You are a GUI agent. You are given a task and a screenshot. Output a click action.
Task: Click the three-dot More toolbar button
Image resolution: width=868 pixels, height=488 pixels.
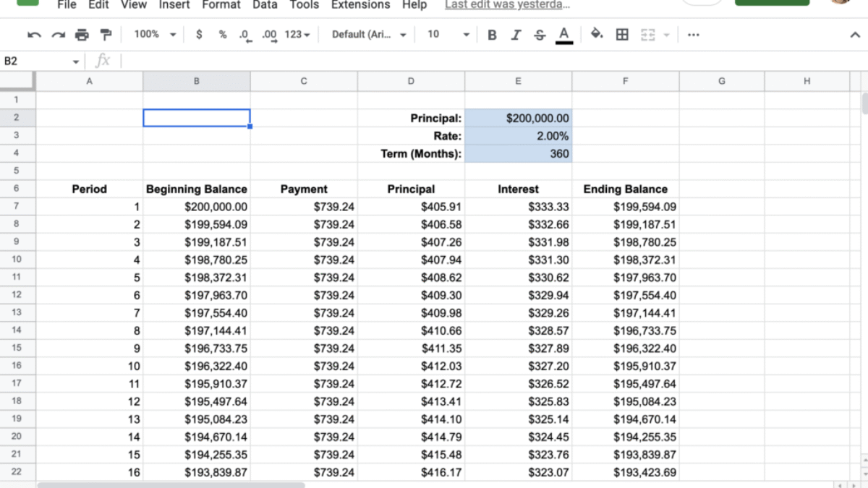tap(693, 35)
